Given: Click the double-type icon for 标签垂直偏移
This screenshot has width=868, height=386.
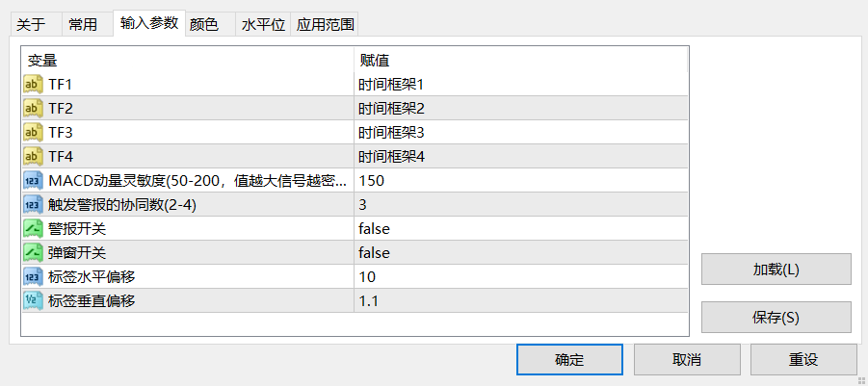Looking at the screenshot, I should point(33,301).
